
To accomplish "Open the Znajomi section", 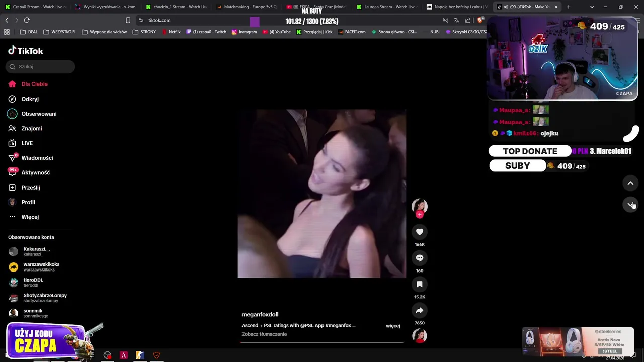I will [x=31, y=129].
